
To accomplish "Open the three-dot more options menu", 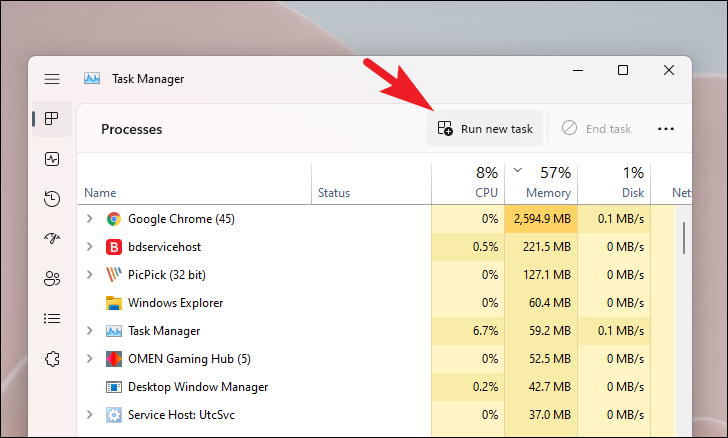I will (666, 129).
